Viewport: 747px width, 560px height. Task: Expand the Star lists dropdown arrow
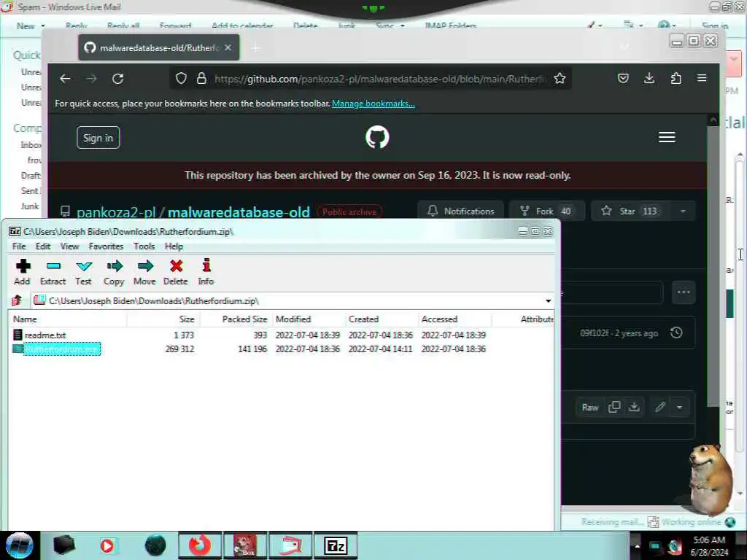click(x=683, y=211)
